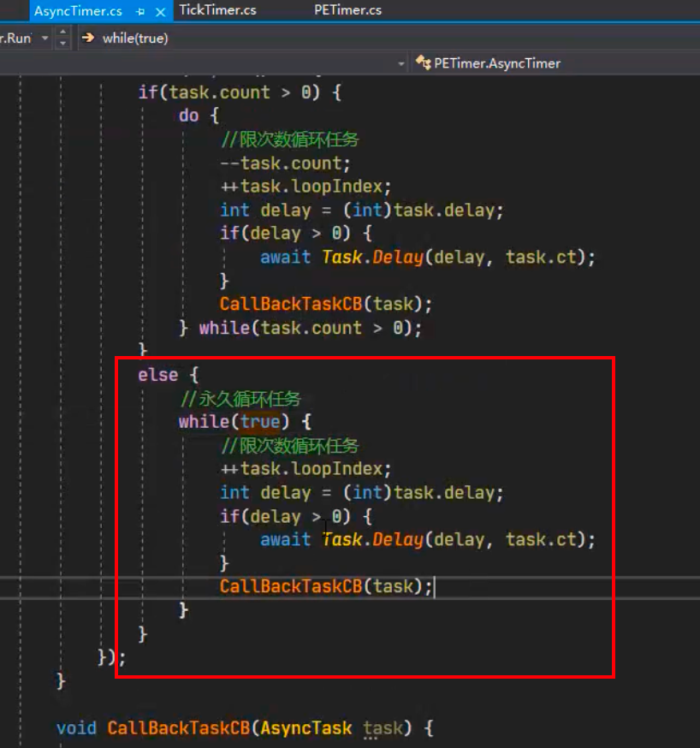The width and height of the screenshot is (700, 748).
Task: Click the "--task.count;" statement
Action: [x=285, y=163]
